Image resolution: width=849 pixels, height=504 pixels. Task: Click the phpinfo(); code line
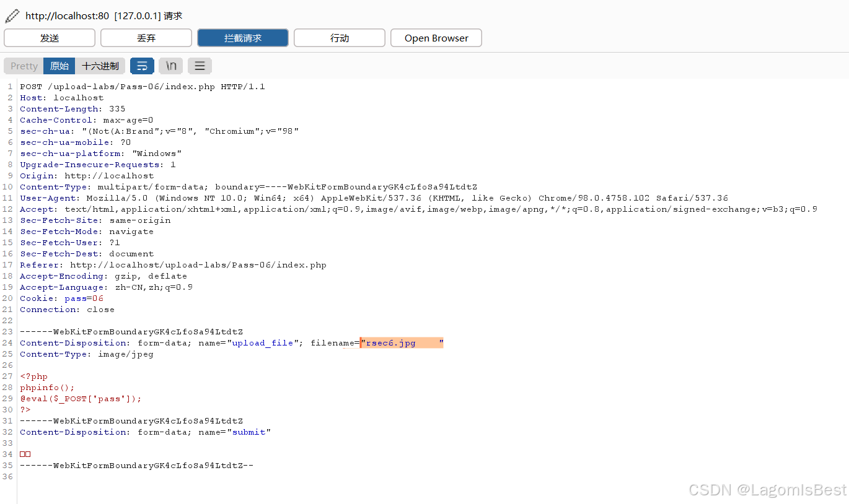click(47, 388)
